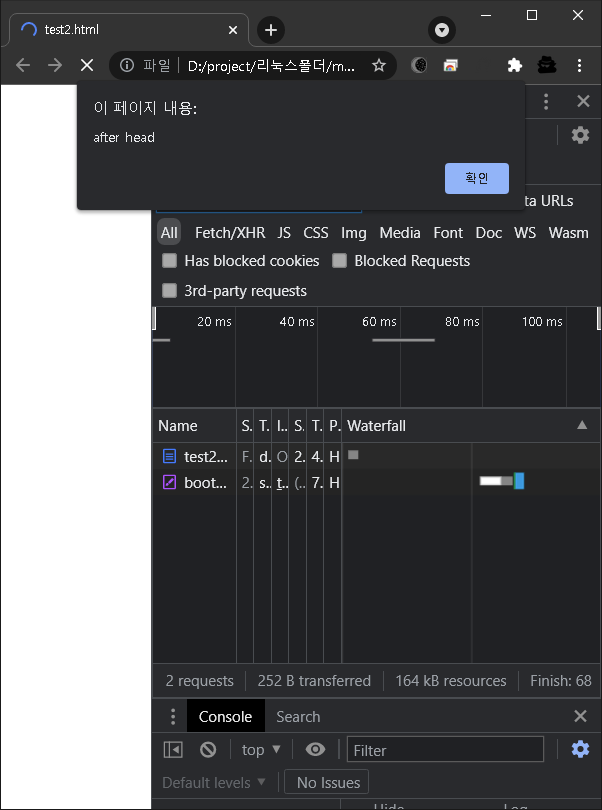
Task: Open new tab with plus button
Action: (x=270, y=30)
